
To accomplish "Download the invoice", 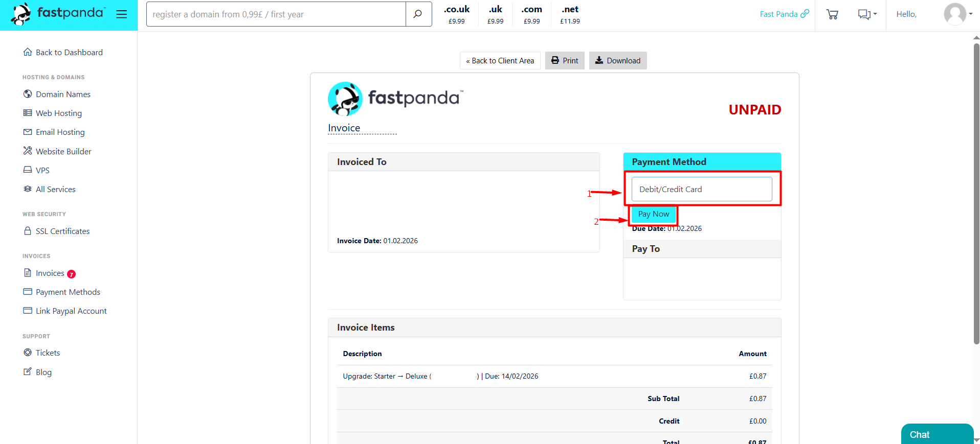I will click(618, 60).
